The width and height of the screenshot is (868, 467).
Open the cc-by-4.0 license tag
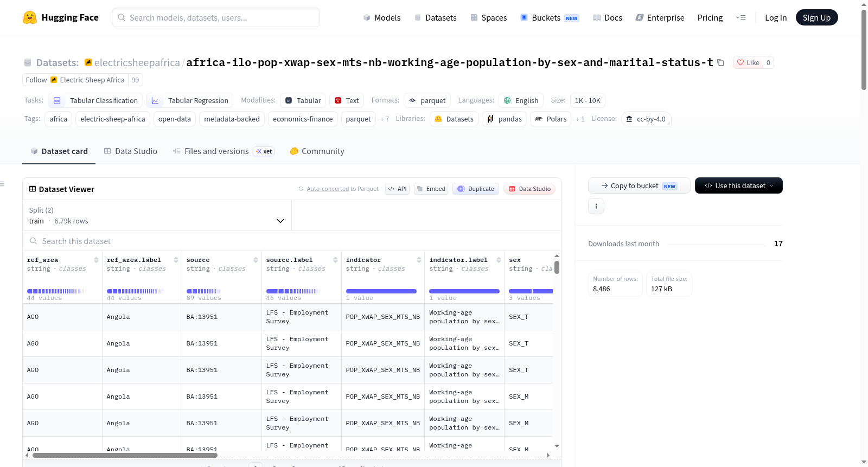pyautogui.click(x=646, y=119)
